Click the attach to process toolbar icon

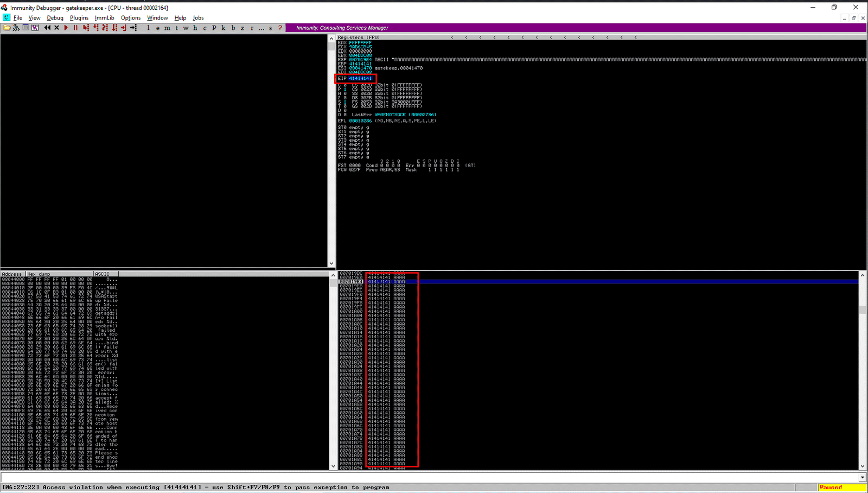point(16,28)
